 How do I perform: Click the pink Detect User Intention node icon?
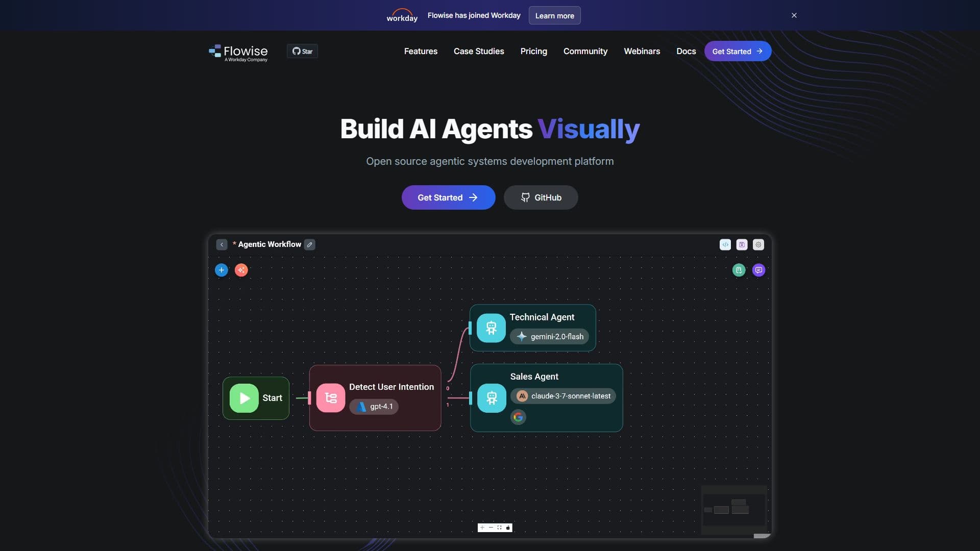pos(331,398)
